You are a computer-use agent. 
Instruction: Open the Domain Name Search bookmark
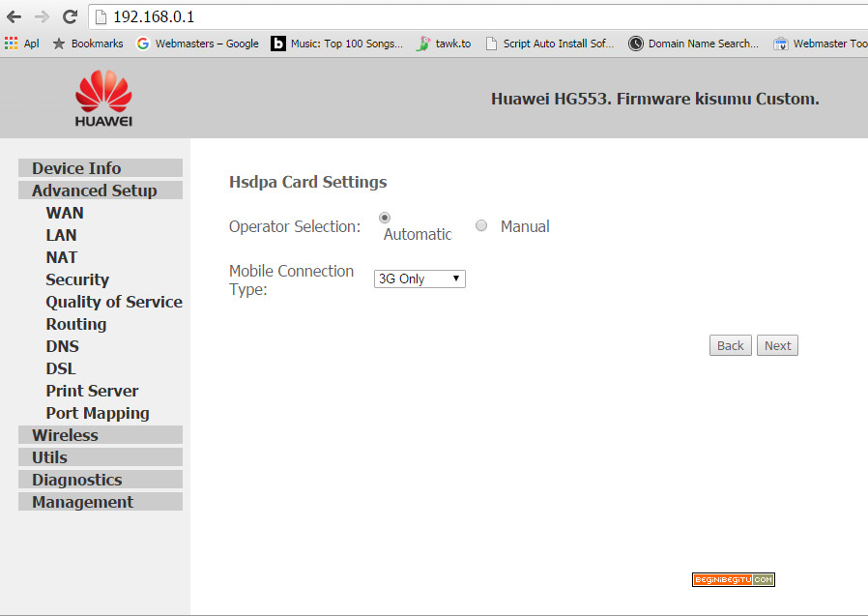693,44
